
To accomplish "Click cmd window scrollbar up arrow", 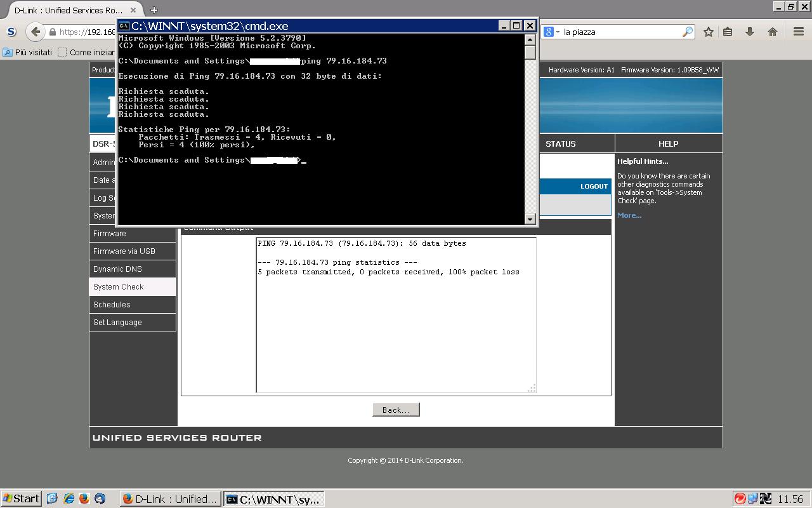I will (530, 39).
